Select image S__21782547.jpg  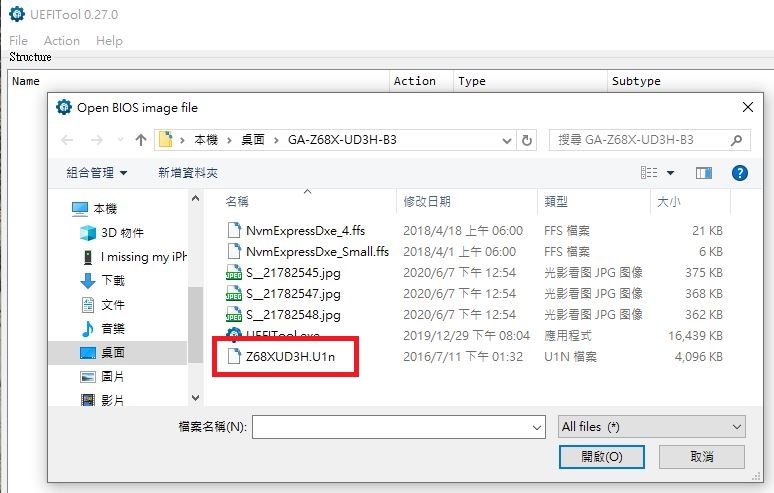pos(293,294)
